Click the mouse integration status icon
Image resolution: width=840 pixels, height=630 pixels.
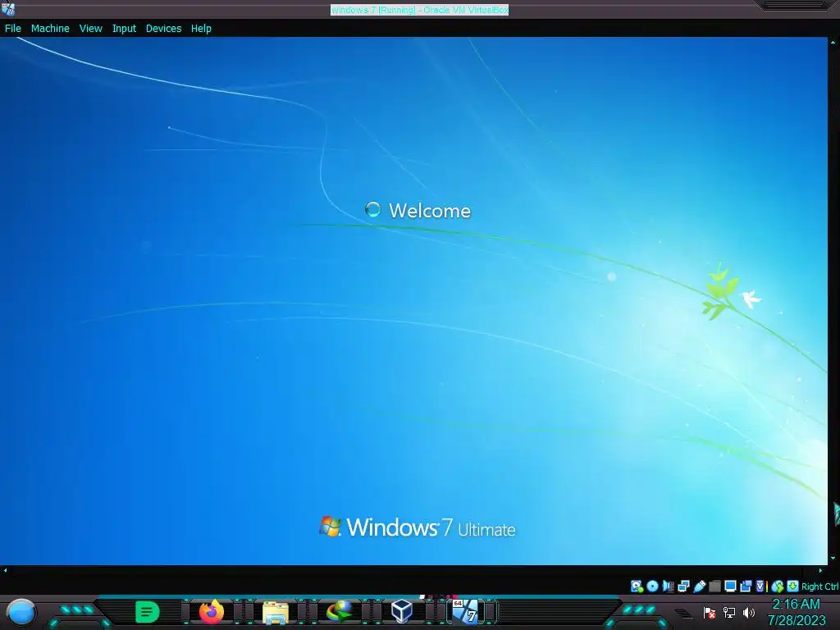tap(778, 587)
